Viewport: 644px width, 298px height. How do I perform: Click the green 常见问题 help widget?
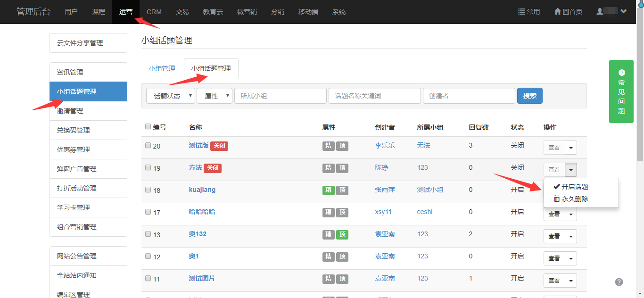[621, 91]
